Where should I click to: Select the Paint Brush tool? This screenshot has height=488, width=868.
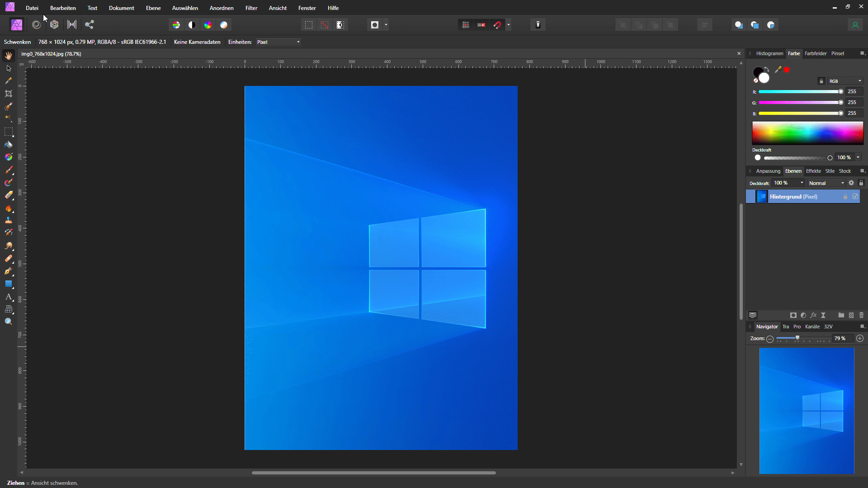point(9,171)
